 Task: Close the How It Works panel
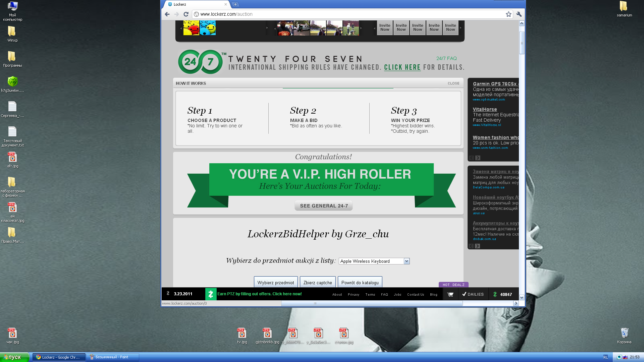click(x=453, y=83)
